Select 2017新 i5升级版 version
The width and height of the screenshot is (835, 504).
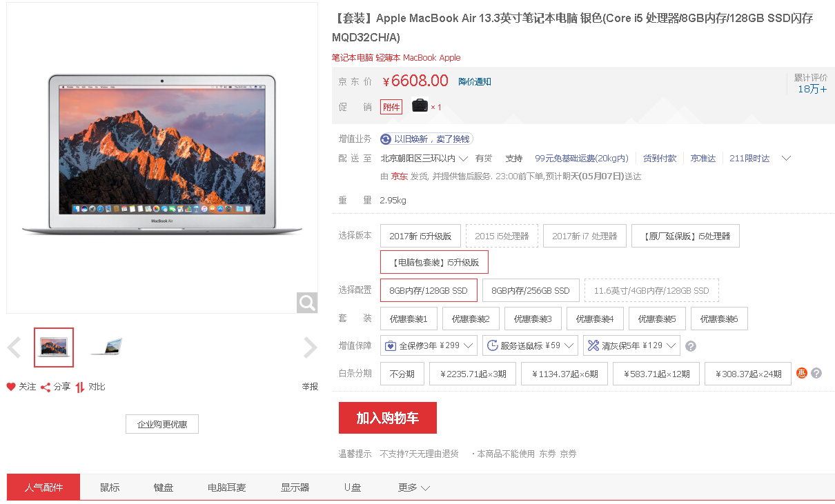(x=420, y=236)
